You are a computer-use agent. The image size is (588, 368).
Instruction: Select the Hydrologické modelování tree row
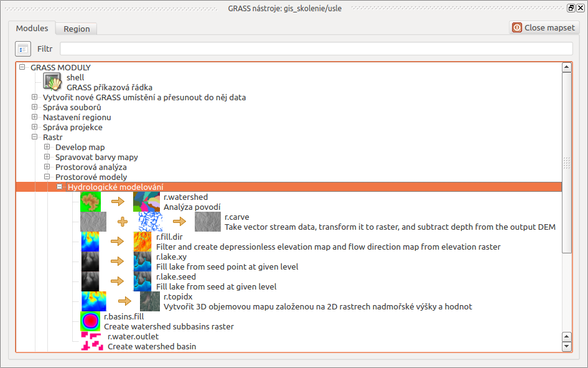tap(289, 187)
